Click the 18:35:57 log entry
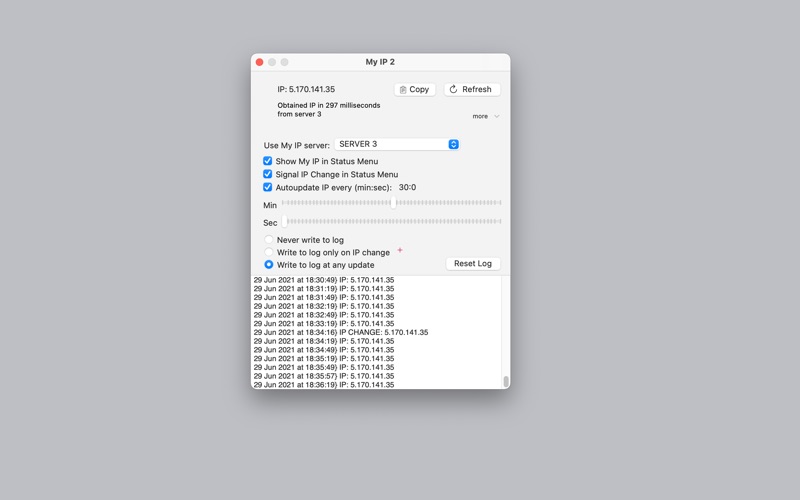Image resolution: width=800 pixels, height=500 pixels. pos(324,376)
